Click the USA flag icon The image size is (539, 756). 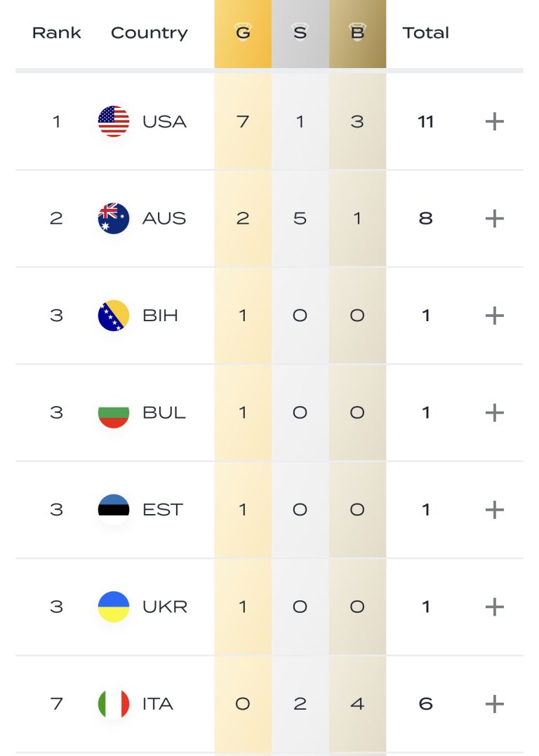coord(114,121)
